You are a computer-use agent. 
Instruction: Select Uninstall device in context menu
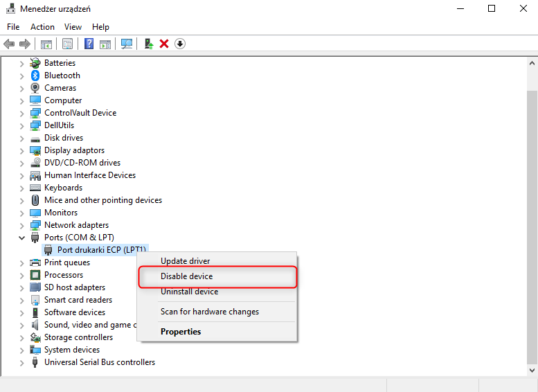[189, 292]
